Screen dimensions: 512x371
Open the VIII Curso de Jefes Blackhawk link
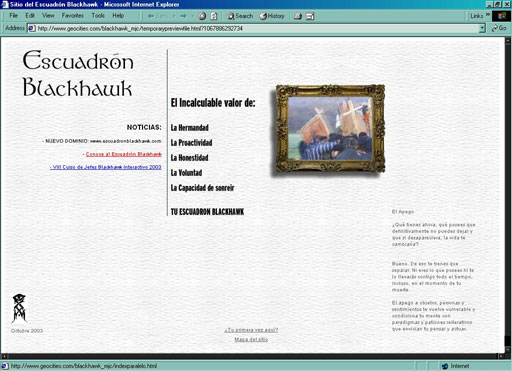point(105,167)
